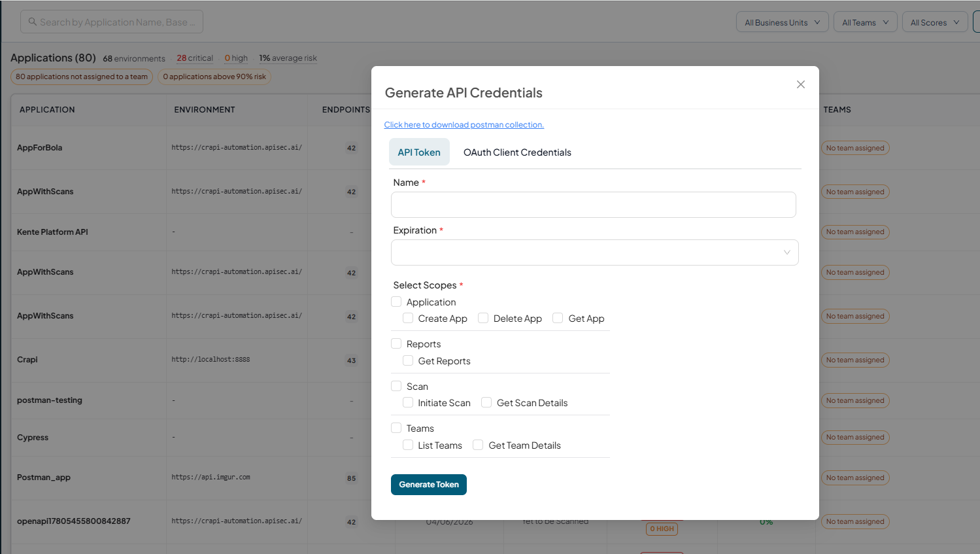
Task: Sort by the ENVIRONMENT column header
Action: (x=205, y=109)
